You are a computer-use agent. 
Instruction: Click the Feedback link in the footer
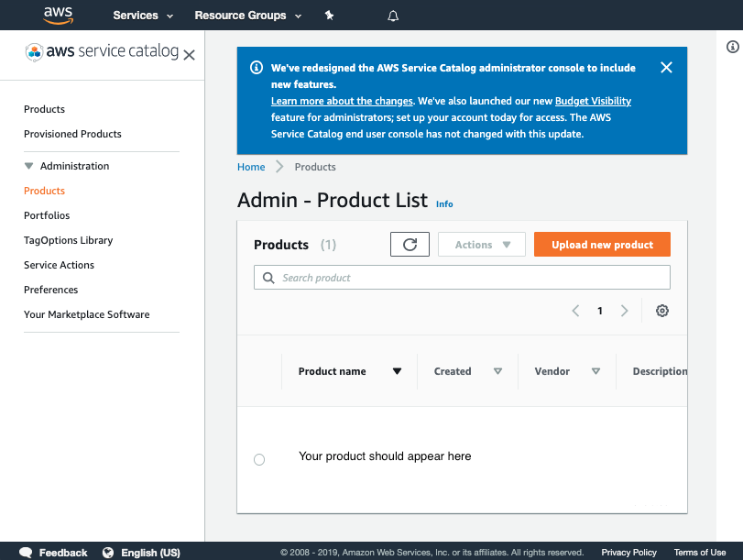pos(63,553)
